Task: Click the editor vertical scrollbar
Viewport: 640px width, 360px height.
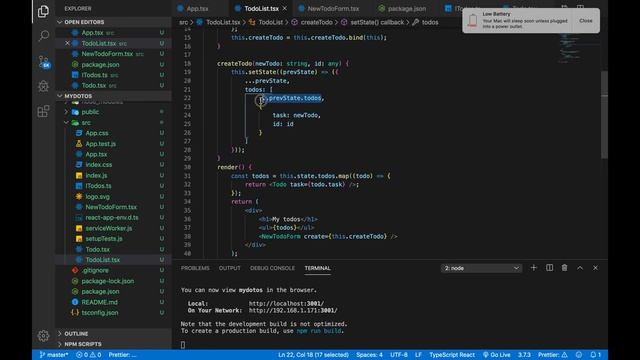Action: pos(604,115)
